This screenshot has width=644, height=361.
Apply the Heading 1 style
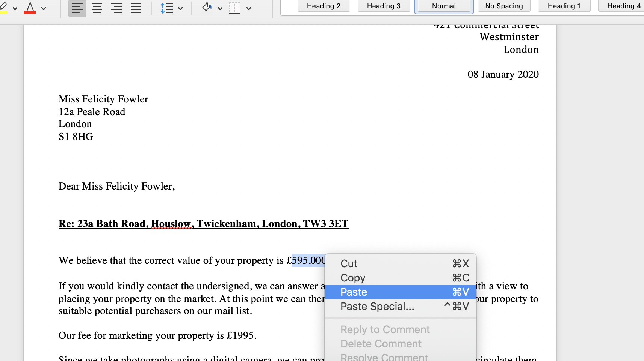click(x=564, y=6)
